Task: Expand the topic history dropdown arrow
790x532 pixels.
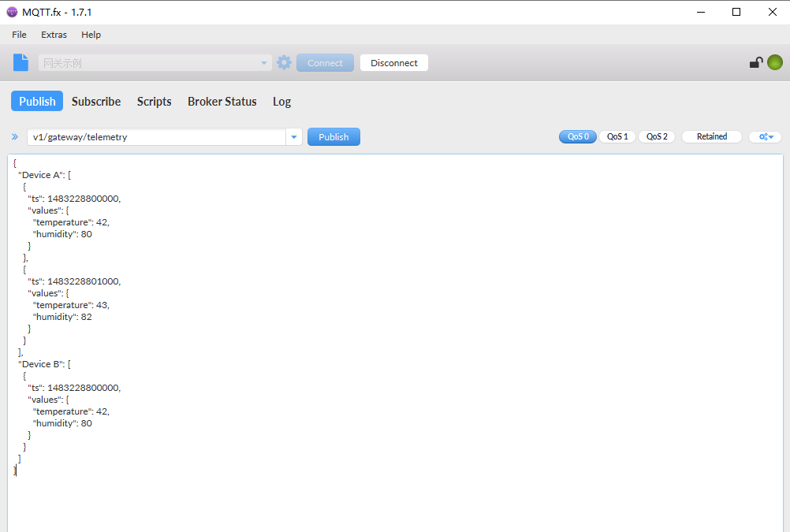Action: click(294, 137)
